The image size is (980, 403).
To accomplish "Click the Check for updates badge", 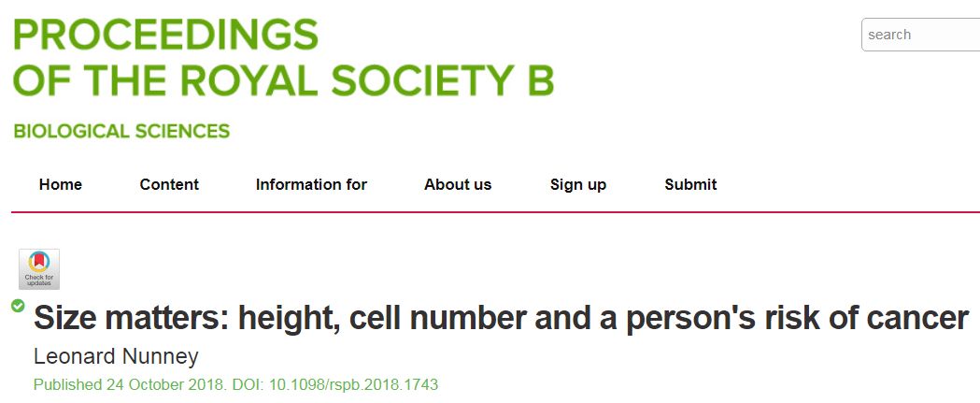I will coord(39,269).
